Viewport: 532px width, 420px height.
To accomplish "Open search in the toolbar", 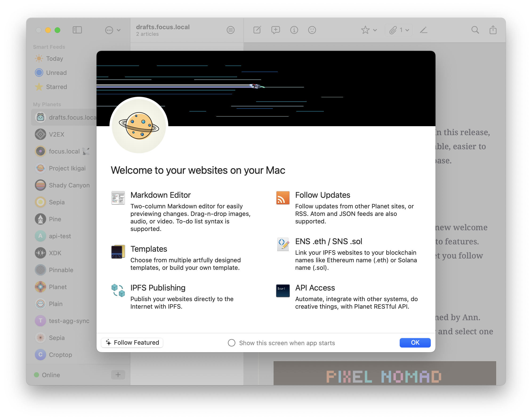I will tap(475, 30).
